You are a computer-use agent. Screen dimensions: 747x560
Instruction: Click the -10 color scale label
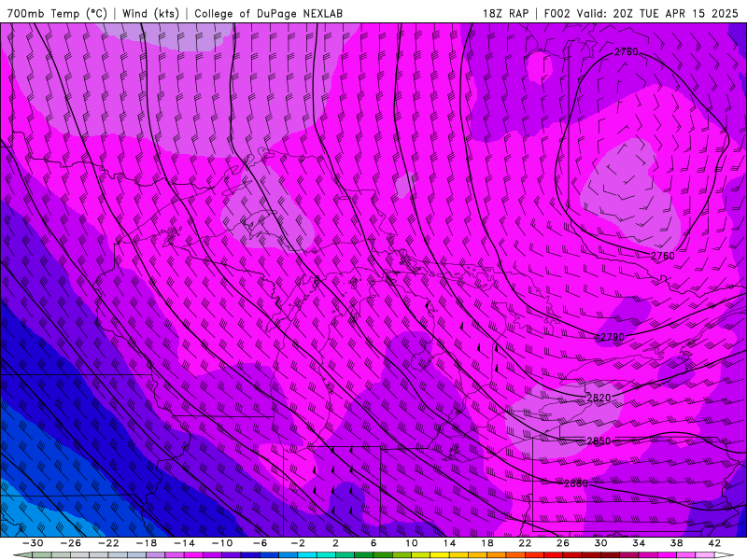(x=222, y=543)
